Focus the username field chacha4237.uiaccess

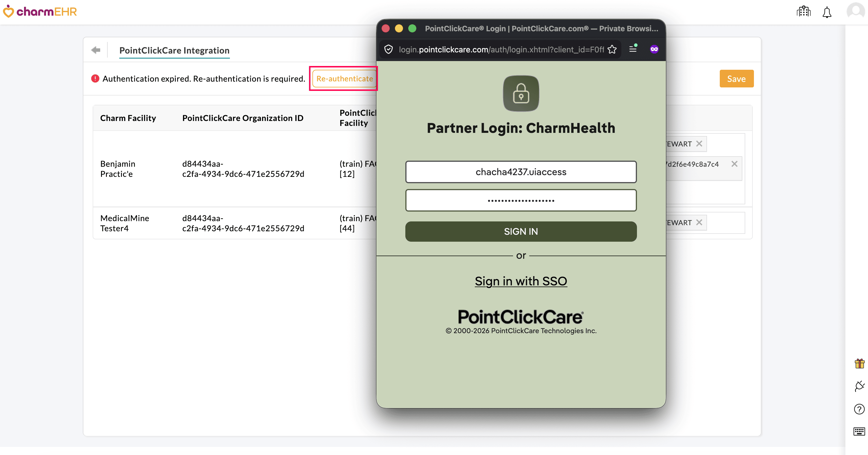point(521,172)
